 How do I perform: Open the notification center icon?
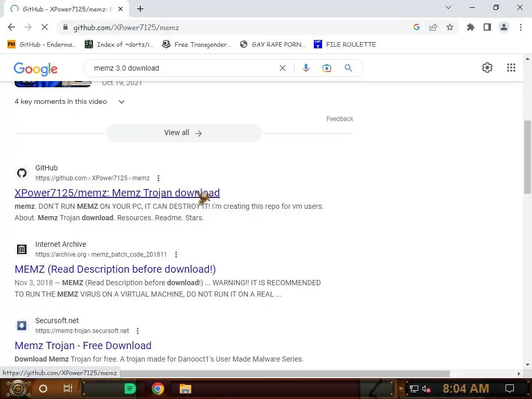(509, 389)
